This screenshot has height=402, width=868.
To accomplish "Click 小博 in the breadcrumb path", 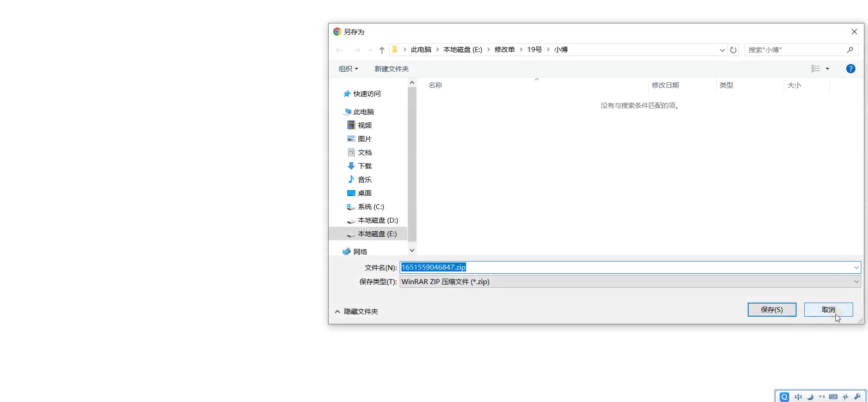I will 561,50.
